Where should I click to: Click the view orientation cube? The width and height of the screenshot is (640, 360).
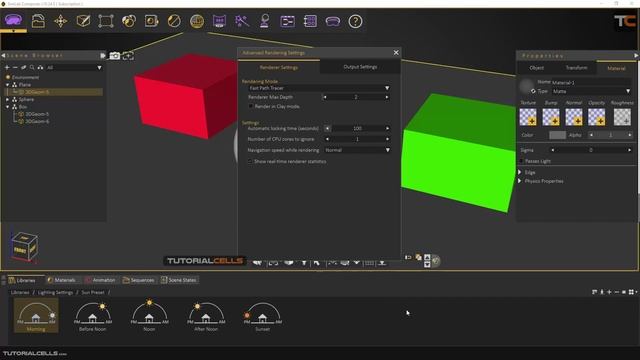(24, 246)
